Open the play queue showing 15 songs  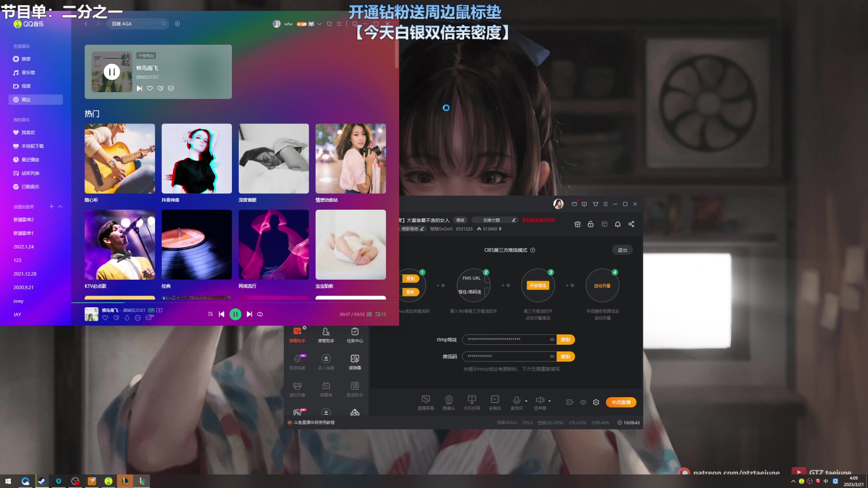click(x=380, y=314)
